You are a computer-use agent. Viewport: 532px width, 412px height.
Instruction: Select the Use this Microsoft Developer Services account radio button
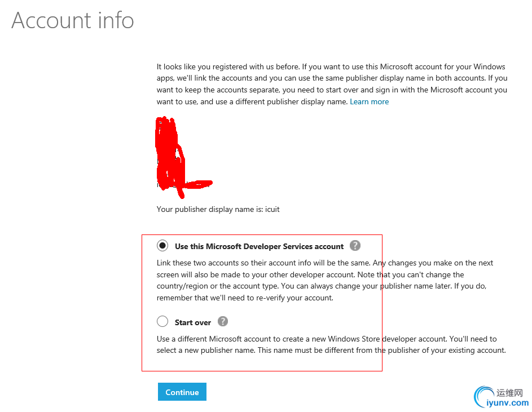162,246
